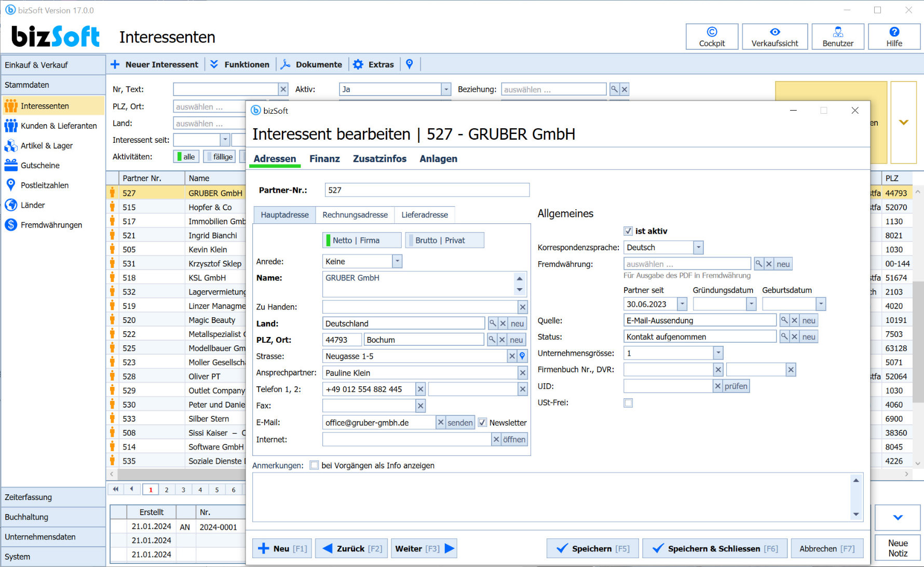Image resolution: width=924 pixels, height=567 pixels.
Task: Open the Funktionen menu
Action: 240,64
